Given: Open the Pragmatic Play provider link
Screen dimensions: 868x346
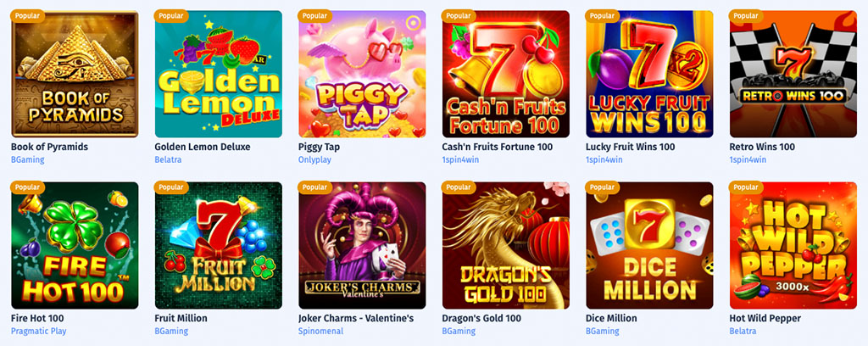Looking at the screenshot, I should click(x=39, y=331).
